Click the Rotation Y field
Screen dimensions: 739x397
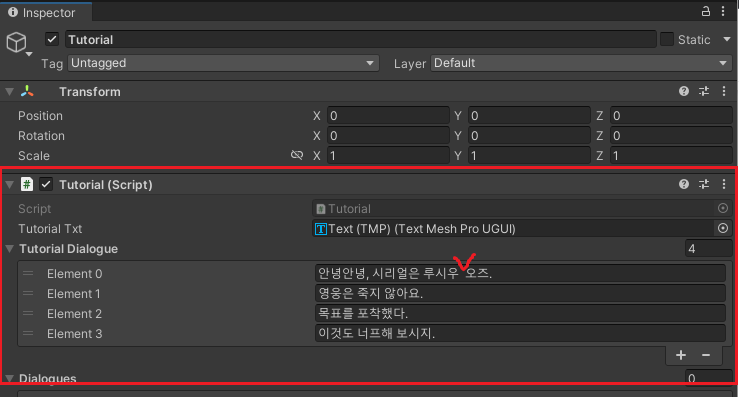529,136
